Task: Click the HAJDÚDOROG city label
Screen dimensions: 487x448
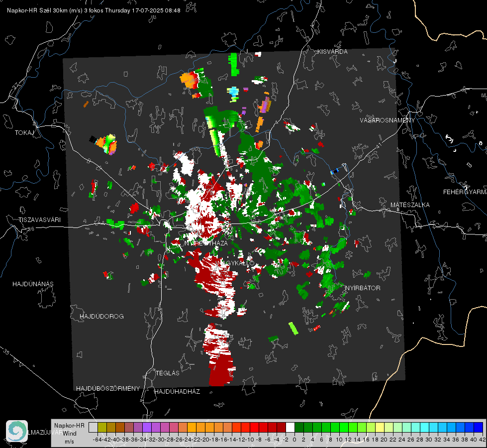Action: (x=101, y=317)
